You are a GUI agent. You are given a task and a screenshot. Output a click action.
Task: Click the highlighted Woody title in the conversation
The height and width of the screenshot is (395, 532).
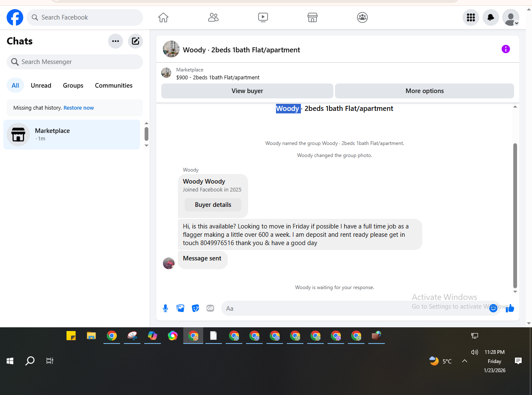288,109
